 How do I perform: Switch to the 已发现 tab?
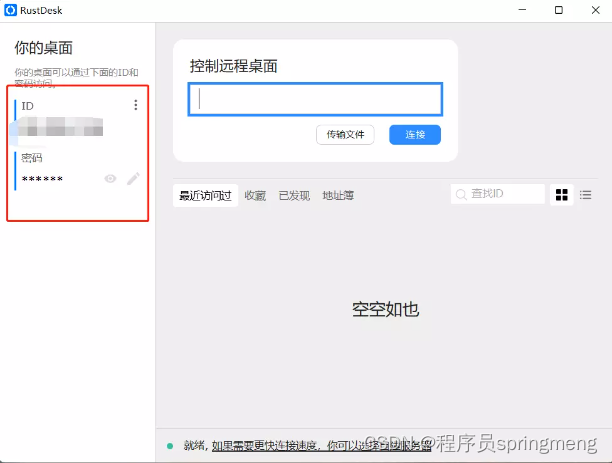[294, 196]
